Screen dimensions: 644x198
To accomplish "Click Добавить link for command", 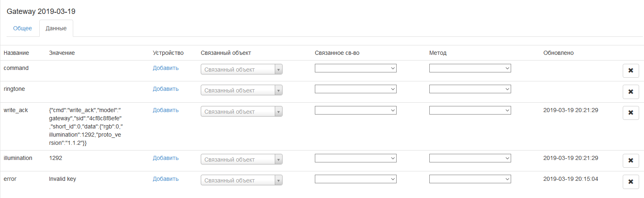I will pos(166,68).
